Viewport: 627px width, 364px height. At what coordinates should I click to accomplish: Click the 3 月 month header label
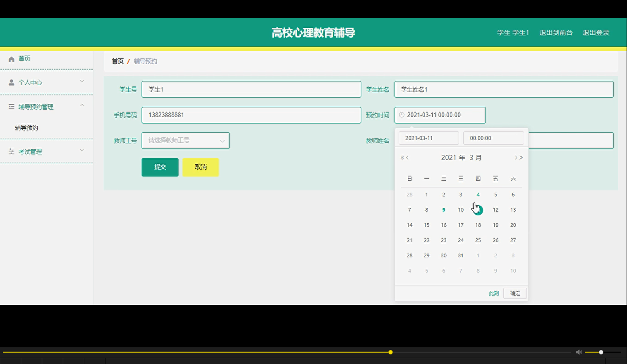coord(476,158)
